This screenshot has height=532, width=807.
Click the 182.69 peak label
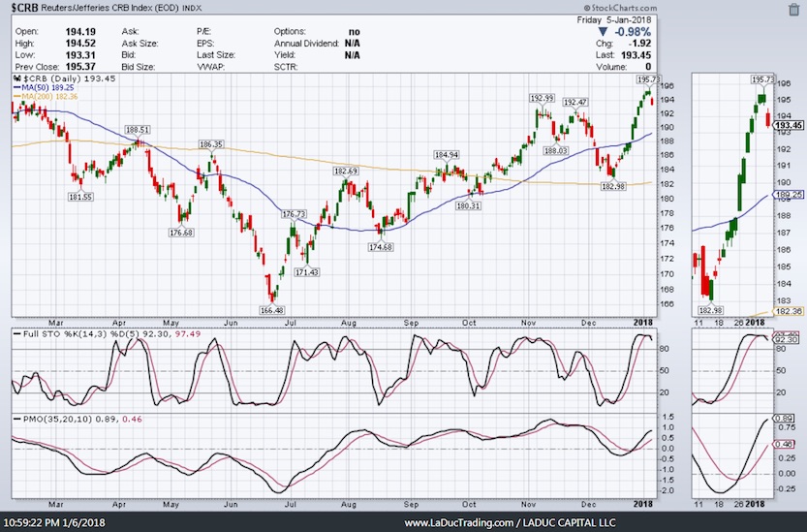(x=346, y=171)
